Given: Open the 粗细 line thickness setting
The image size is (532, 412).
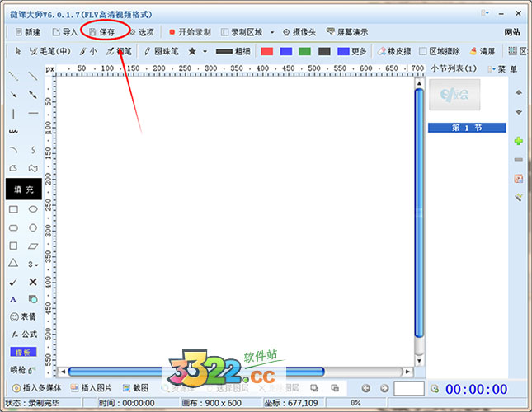Looking at the screenshot, I should pyautogui.click(x=233, y=51).
